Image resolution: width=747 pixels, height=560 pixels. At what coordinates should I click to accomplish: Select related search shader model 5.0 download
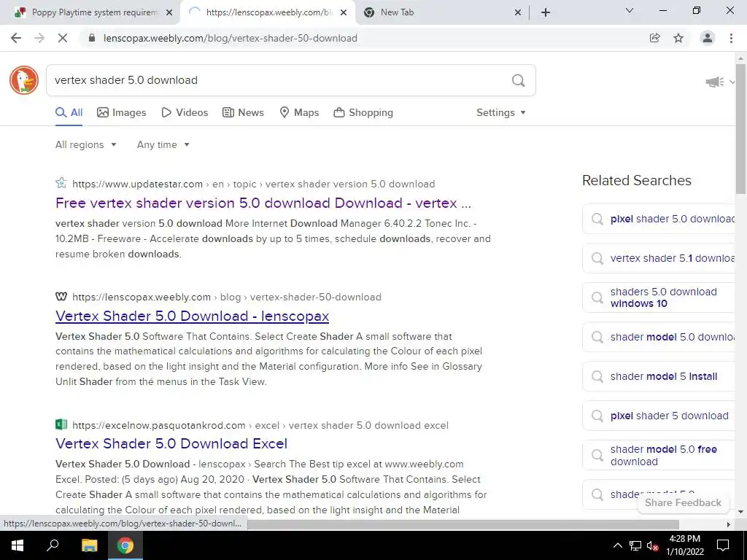(659, 337)
